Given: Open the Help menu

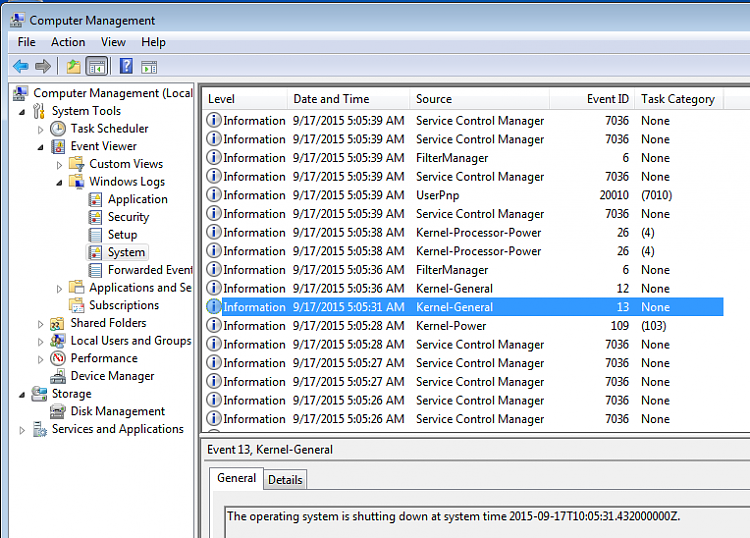Looking at the screenshot, I should coord(153,42).
